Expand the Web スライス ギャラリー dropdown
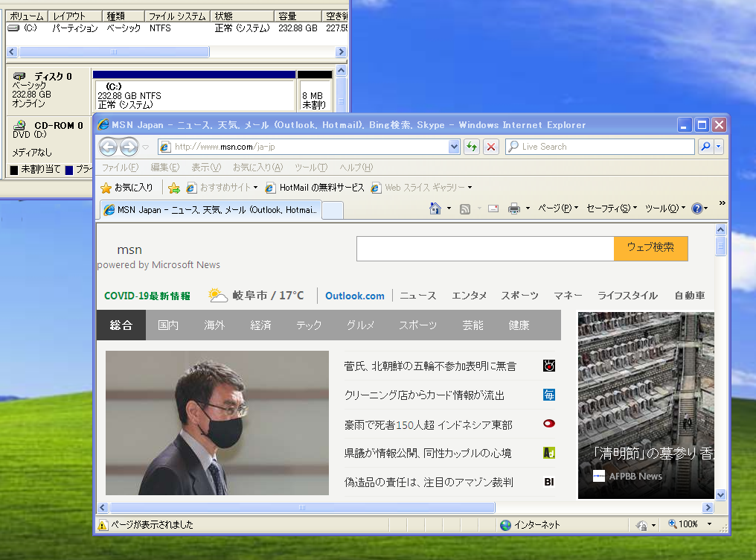 coord(470,188)
